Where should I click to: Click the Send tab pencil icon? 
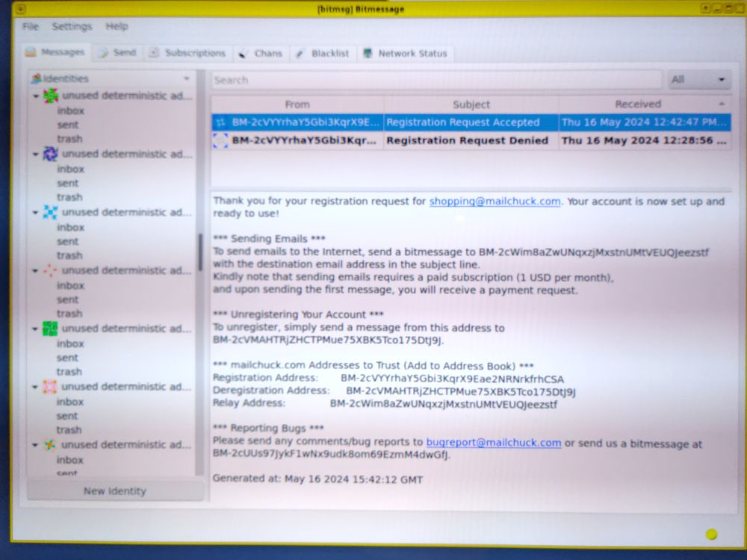click(103, 53)
